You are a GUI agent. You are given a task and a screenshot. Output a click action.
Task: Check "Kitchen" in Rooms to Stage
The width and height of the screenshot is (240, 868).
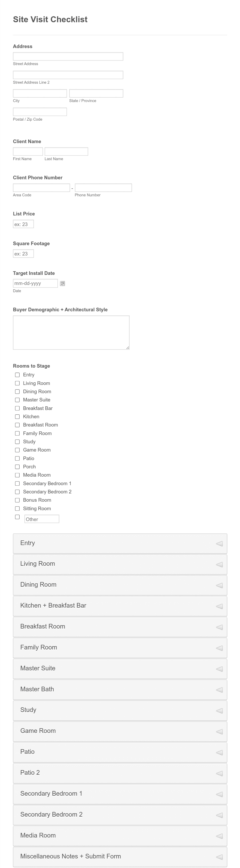[x=17, y=416]
